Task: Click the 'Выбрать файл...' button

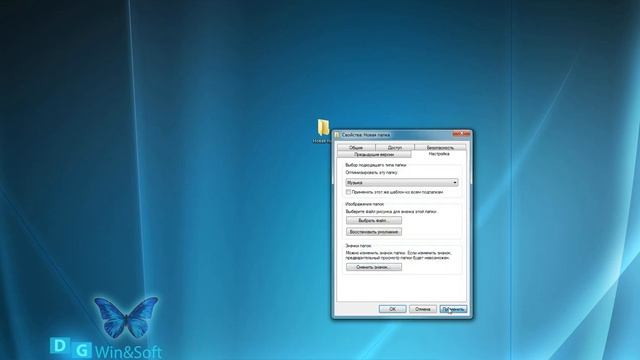Action: (x=374, y=220)
